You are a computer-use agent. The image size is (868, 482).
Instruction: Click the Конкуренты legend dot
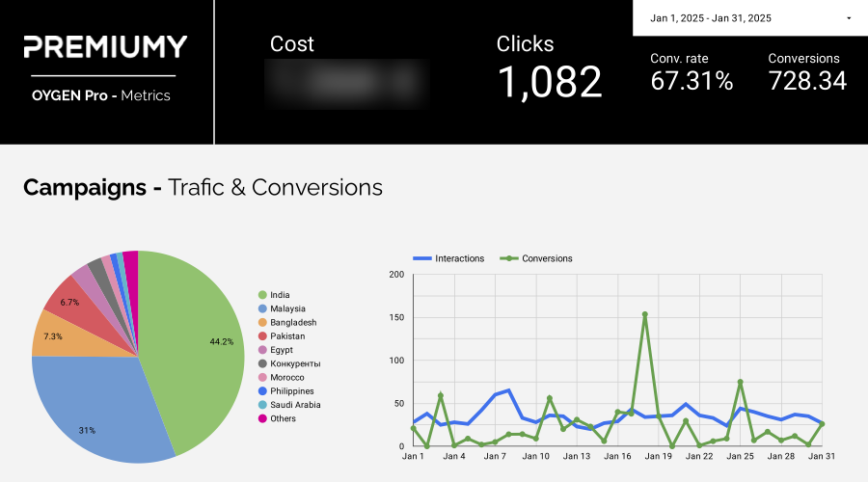(262, 363)
